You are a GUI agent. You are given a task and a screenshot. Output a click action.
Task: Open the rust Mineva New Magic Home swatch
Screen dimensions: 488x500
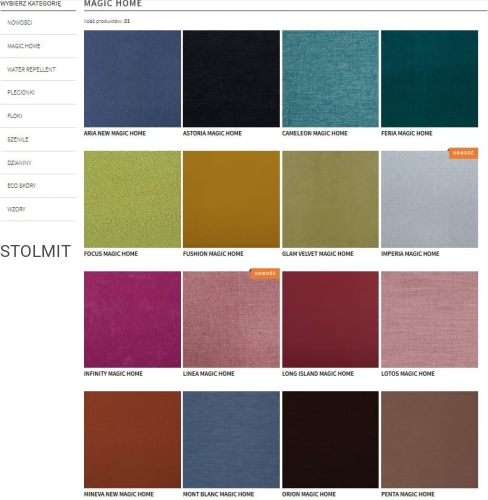coord(132,440)
